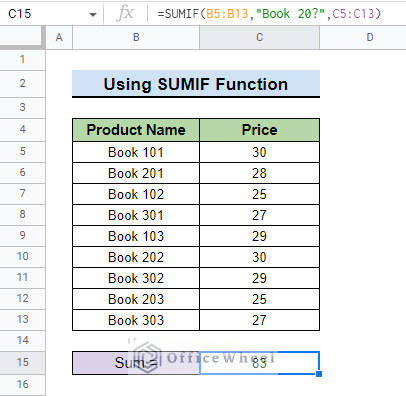
Task: Select the cell 'Book 302'
Action: pos(136,278)
